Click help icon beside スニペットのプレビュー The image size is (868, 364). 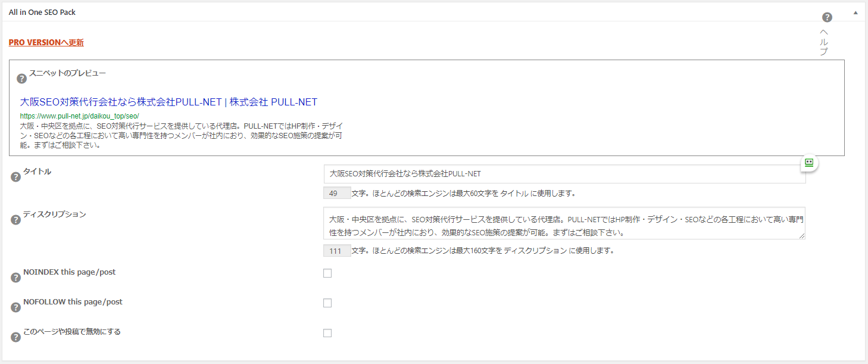point(21,79)
